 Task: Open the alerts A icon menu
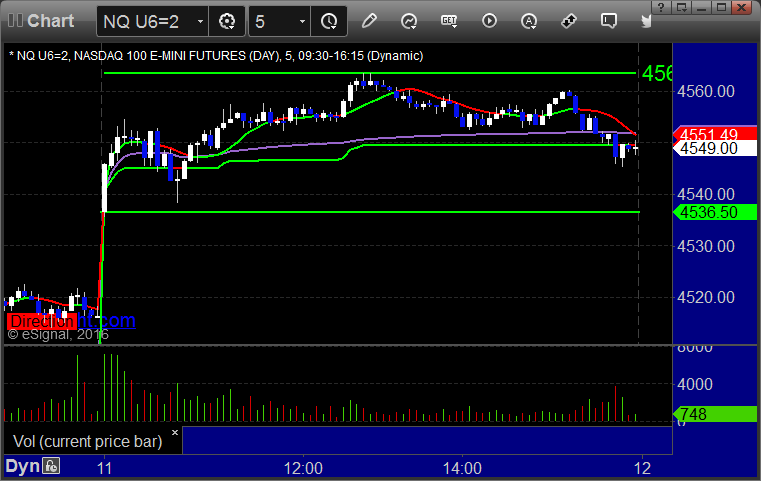(x=529, y=21)
